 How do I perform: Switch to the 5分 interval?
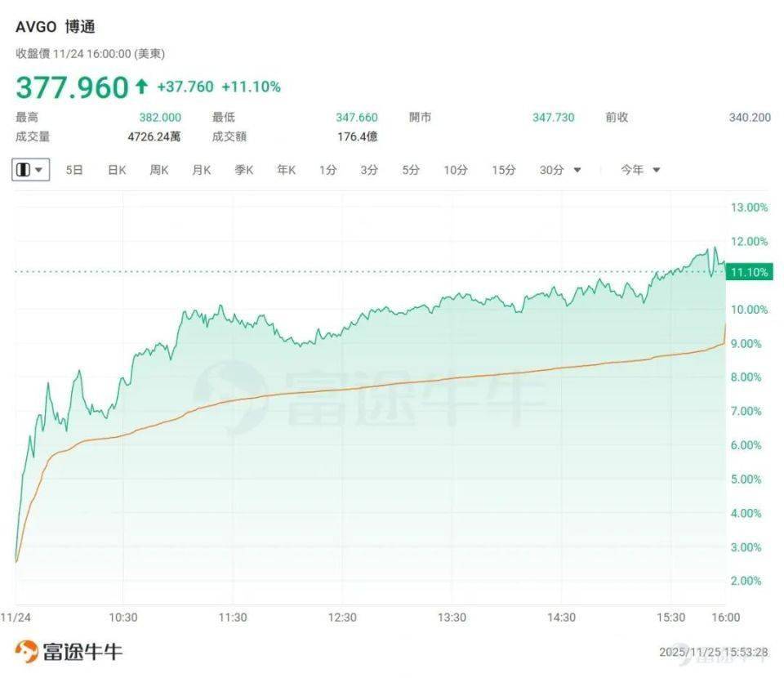(x=410, y=170)
